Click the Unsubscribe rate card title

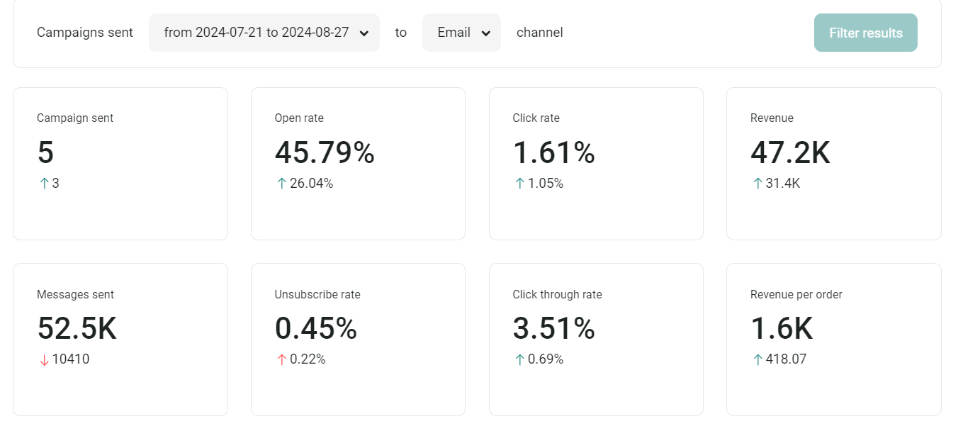pyautogui.click(x=317, y=294)
